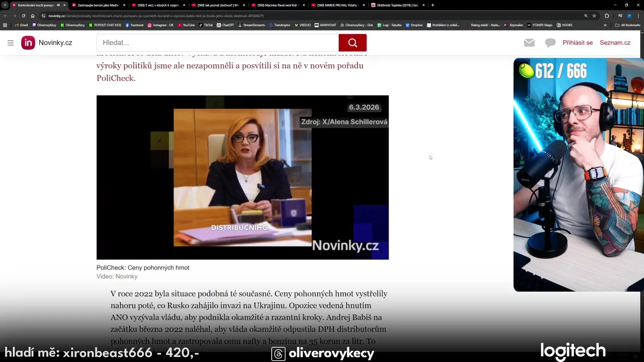Image resolution: width=644 pixels, height=362 pixels.
Task: Open the MANYCHAT bookmark
Action: tap(325, 25)
